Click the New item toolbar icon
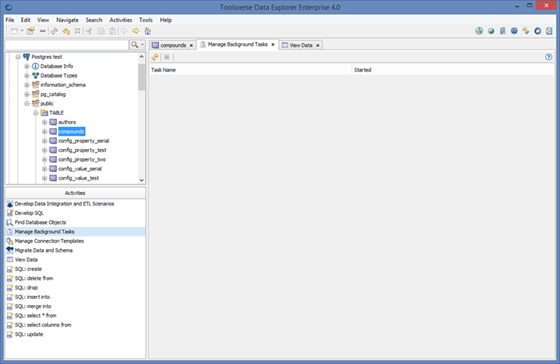Viewport: 560px width, 364px height. point(14,31)
